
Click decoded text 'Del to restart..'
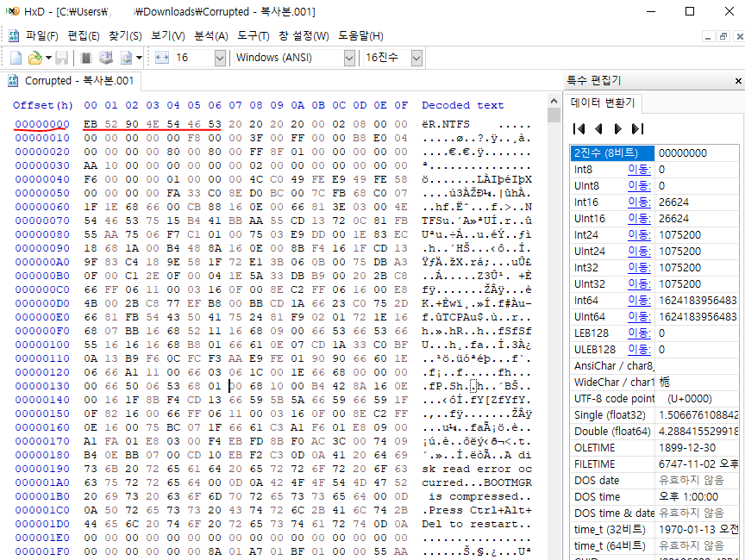click(x=477, y=524)
